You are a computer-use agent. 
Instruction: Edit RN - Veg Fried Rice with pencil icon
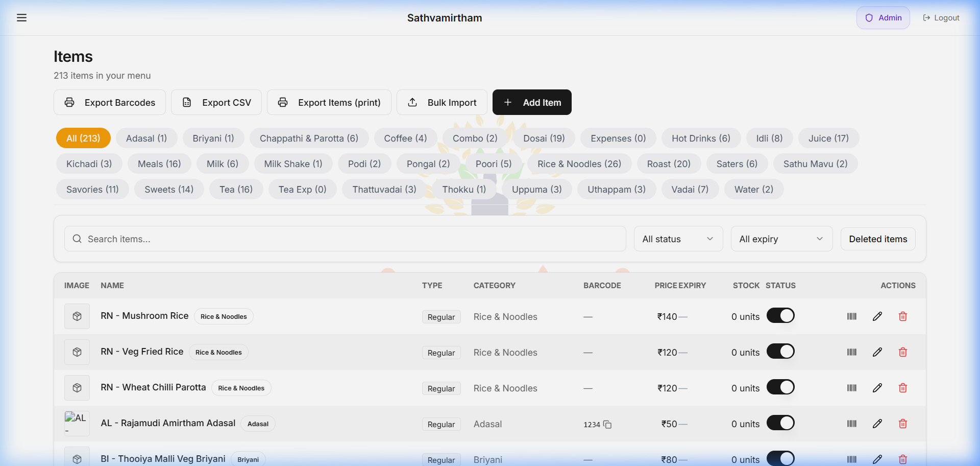(x=877, y=352)
